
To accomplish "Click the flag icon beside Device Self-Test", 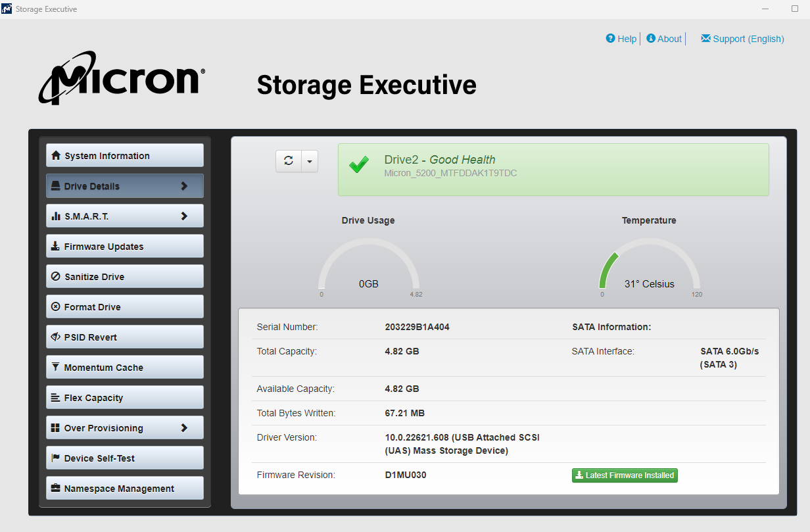I will 56,458.
